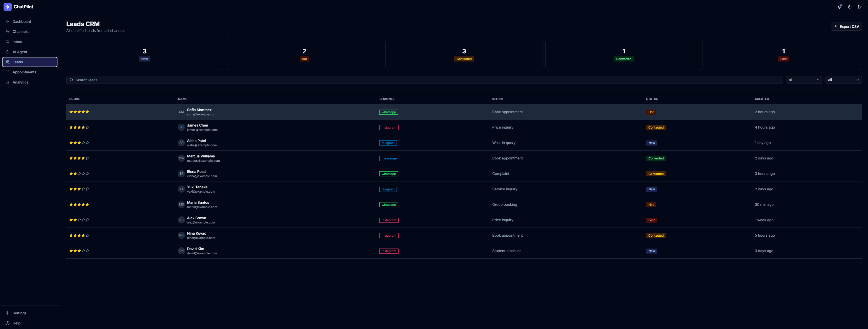Click the SCORE column header

[x=74, y=99]
